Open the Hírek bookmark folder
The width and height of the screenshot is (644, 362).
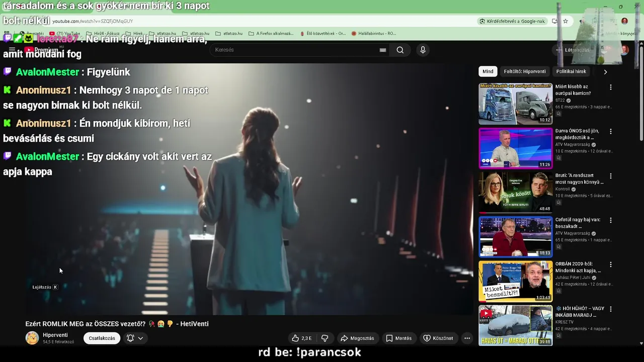[x=134, y=34]
